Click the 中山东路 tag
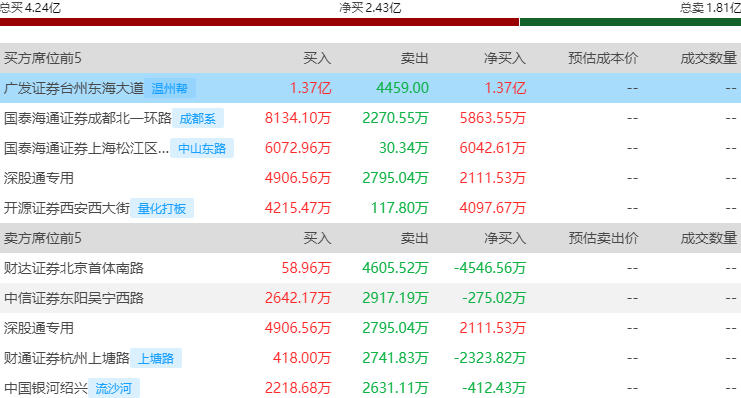741x398 pixels. tap(202, 148)
